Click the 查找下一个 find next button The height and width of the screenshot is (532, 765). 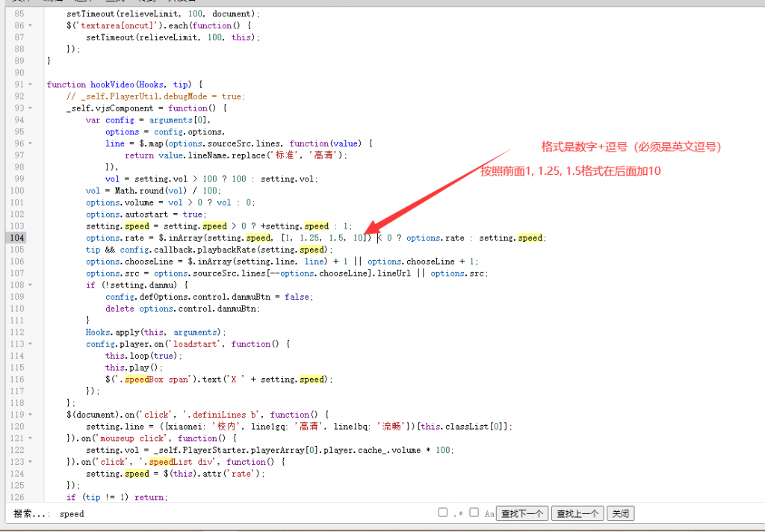521,513
